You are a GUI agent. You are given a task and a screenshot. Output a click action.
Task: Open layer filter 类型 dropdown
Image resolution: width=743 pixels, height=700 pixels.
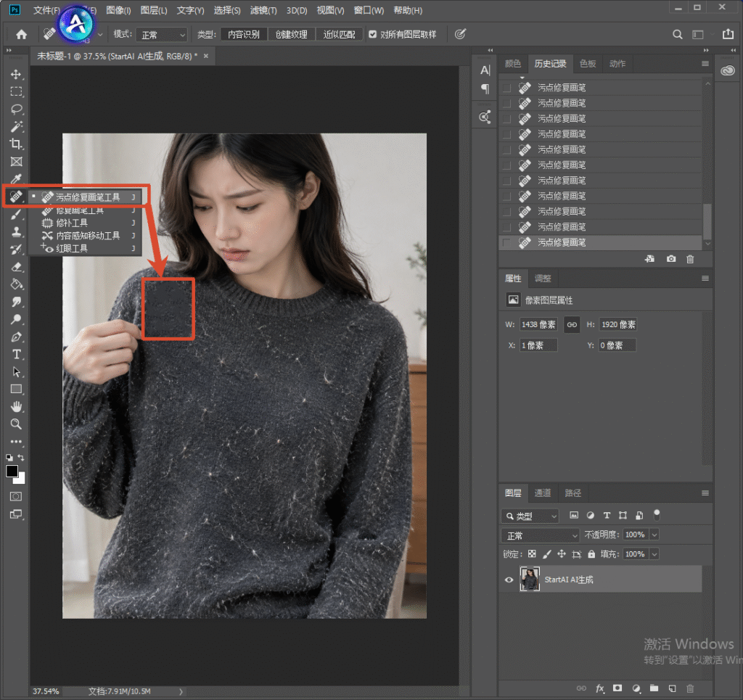tap(530, 516)
